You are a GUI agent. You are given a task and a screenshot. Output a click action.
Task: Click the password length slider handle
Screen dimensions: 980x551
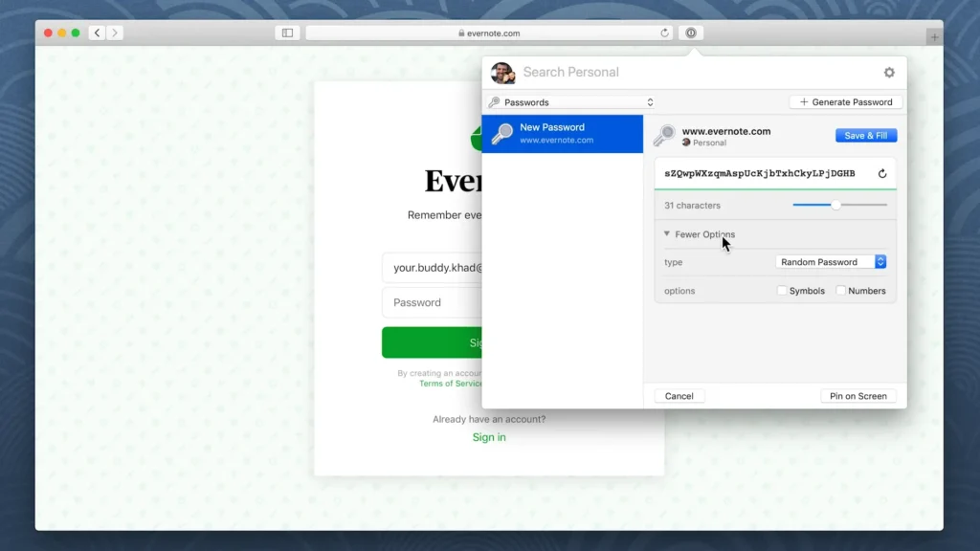coord(835,205)
